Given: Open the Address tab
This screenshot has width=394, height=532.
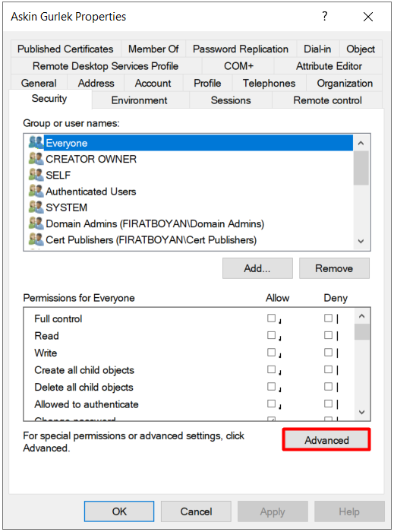Looking at the screenshot, I should pos(96,83).
